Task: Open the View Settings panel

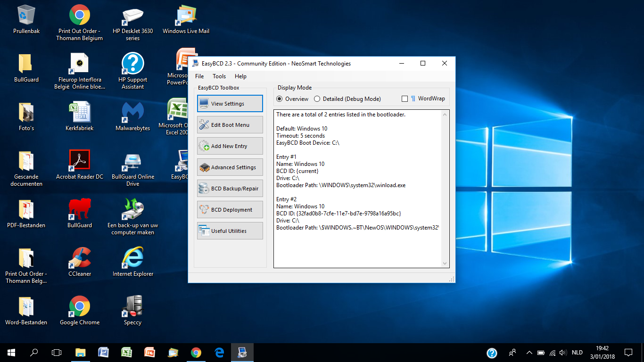Action: [x=230, y=104]
